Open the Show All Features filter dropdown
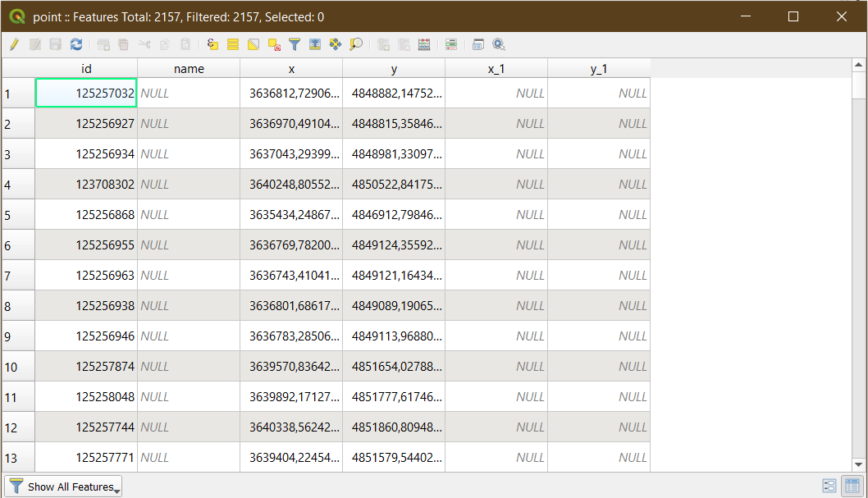Image resolution: width=868 pixels, height=498 pixels. [64, 487]
